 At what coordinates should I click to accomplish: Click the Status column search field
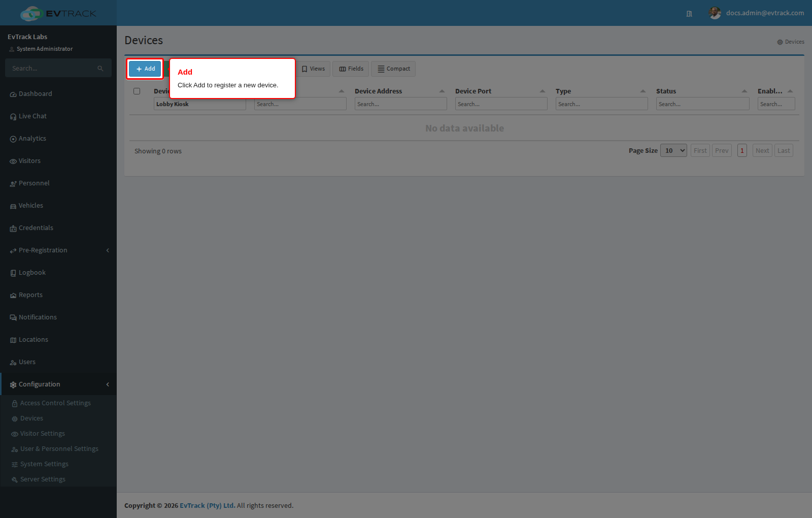[x=703, y=104]
